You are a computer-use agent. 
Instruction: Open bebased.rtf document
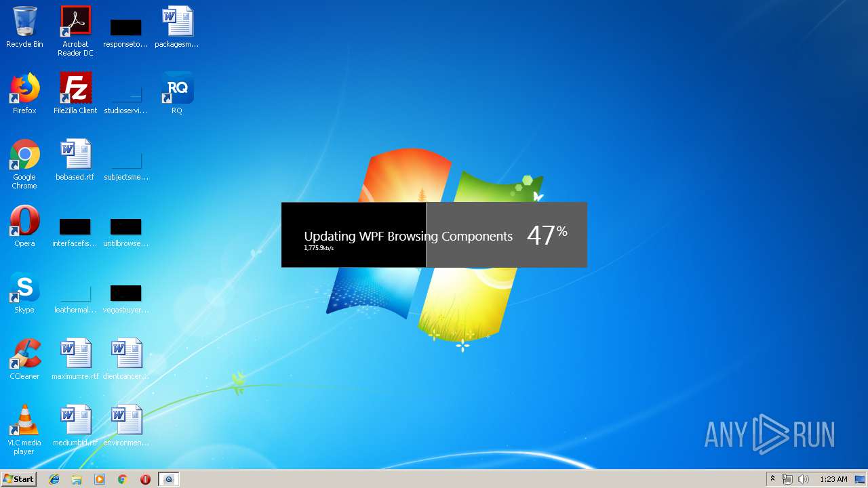click(75, 160)
